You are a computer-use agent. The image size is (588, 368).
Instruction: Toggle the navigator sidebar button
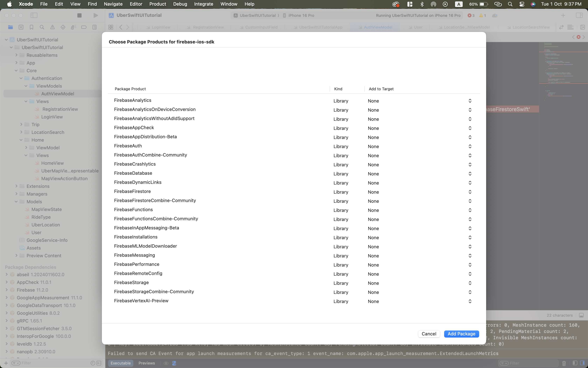coord(34,15)
